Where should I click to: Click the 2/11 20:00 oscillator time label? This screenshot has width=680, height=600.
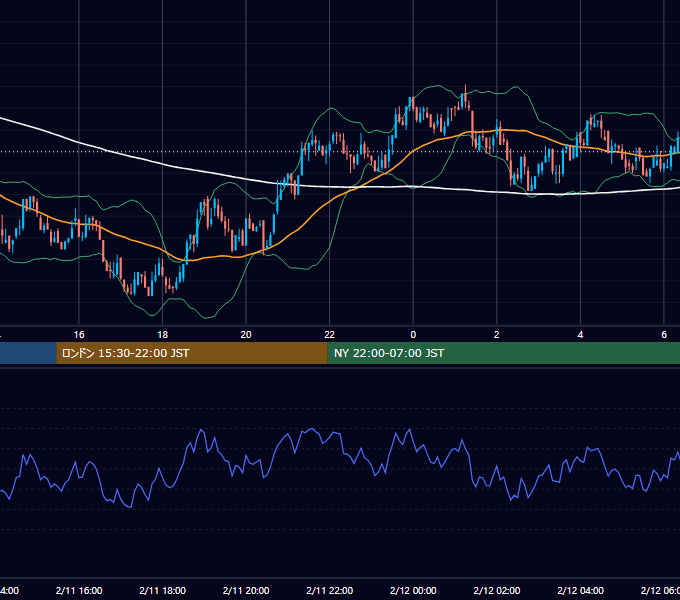pos(246,590)
